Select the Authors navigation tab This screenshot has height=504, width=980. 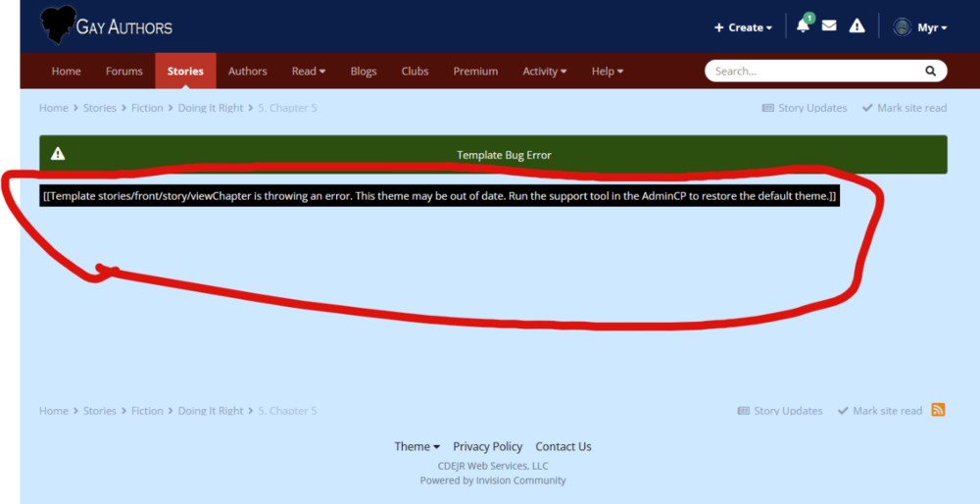(x=247, y=71)
